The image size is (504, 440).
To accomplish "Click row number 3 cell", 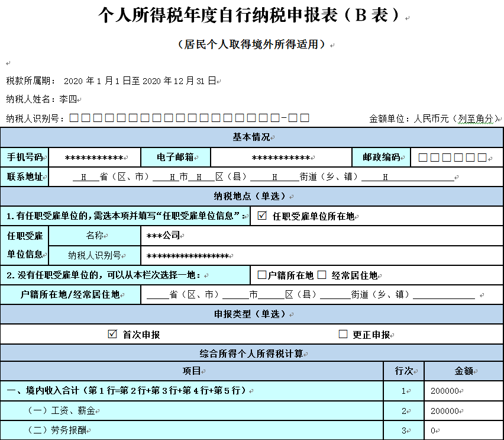I will click(x=403, y=431).
